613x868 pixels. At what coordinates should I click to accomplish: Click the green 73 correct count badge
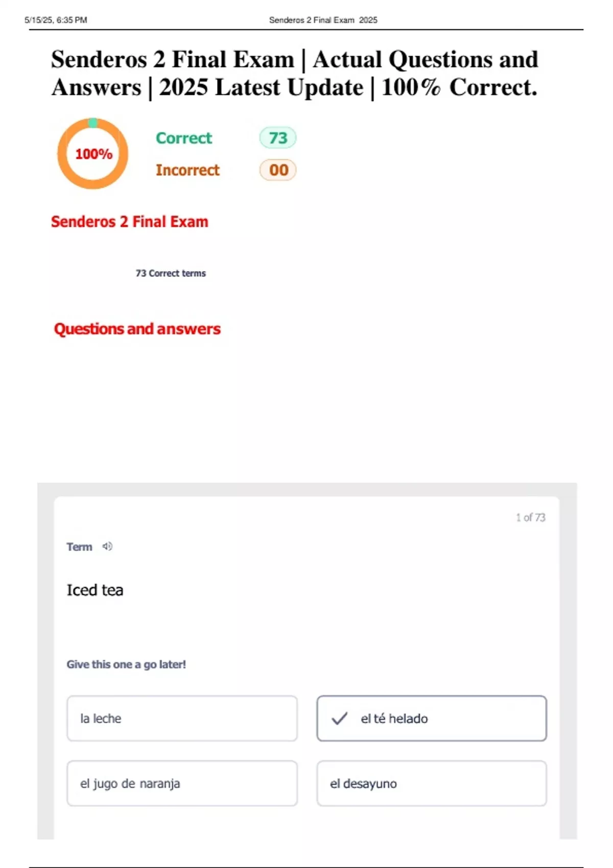tap(278, 138)
